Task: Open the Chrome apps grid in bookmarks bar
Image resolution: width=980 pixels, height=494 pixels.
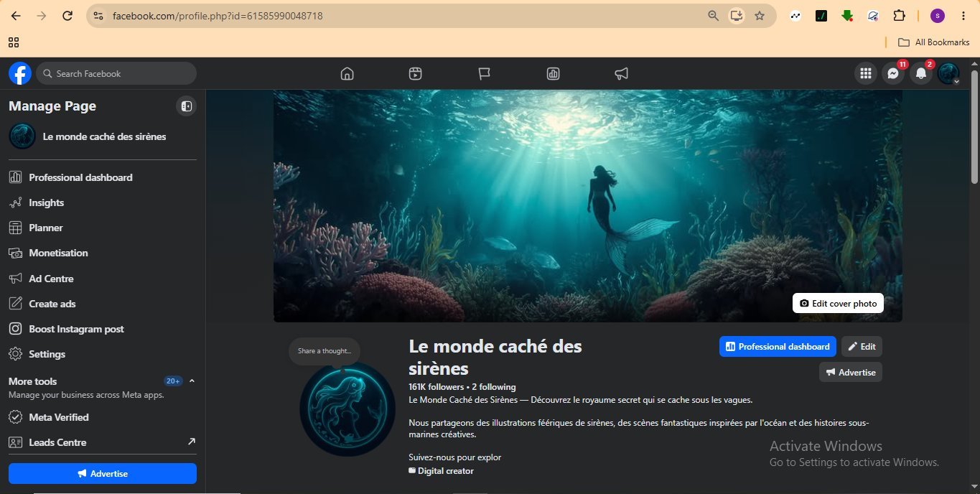Action: 14,42
